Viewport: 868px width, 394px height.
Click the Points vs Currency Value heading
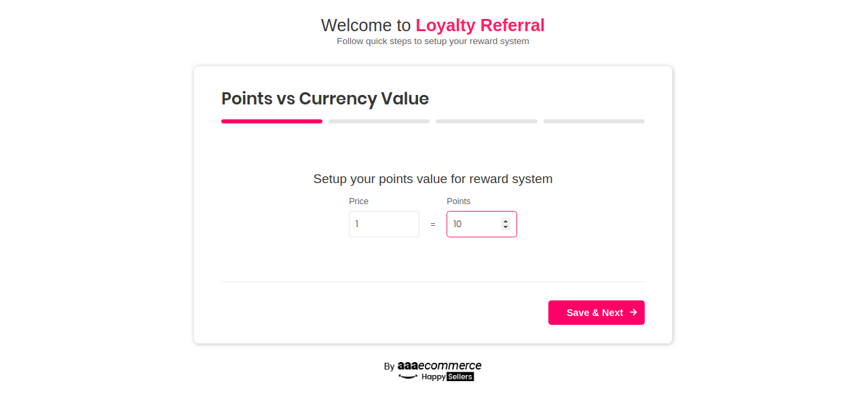(325, 98)
